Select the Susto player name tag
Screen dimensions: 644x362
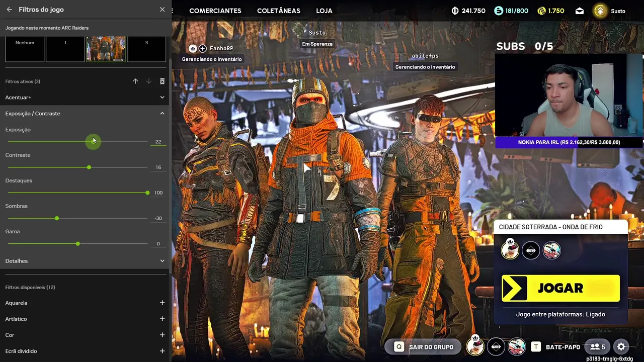coord(317,33)
